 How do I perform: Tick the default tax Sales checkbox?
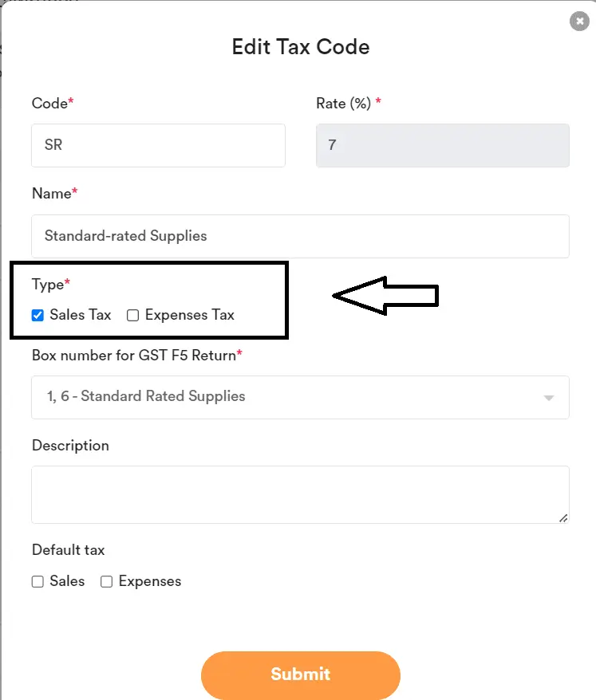point(37,582)
